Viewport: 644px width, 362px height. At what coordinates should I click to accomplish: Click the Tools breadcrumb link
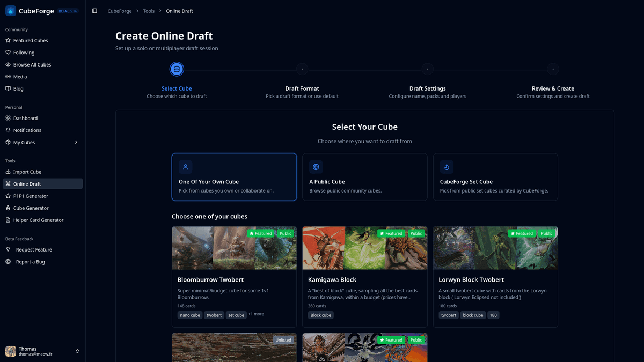coord(149,11)
